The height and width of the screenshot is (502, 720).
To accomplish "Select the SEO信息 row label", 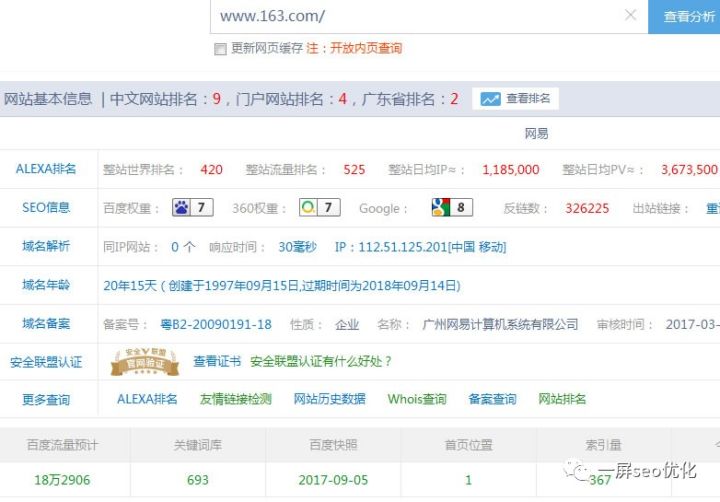I will pos(46,208).
